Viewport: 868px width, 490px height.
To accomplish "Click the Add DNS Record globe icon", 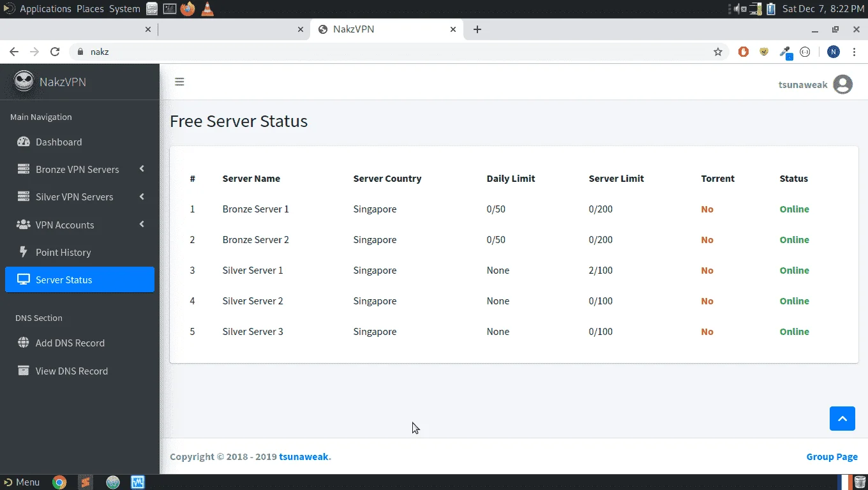I will [24, 343].
